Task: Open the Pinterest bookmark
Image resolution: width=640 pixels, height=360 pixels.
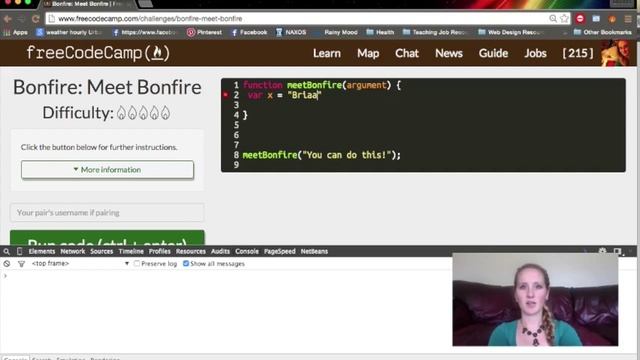Action: click(204, 32)
